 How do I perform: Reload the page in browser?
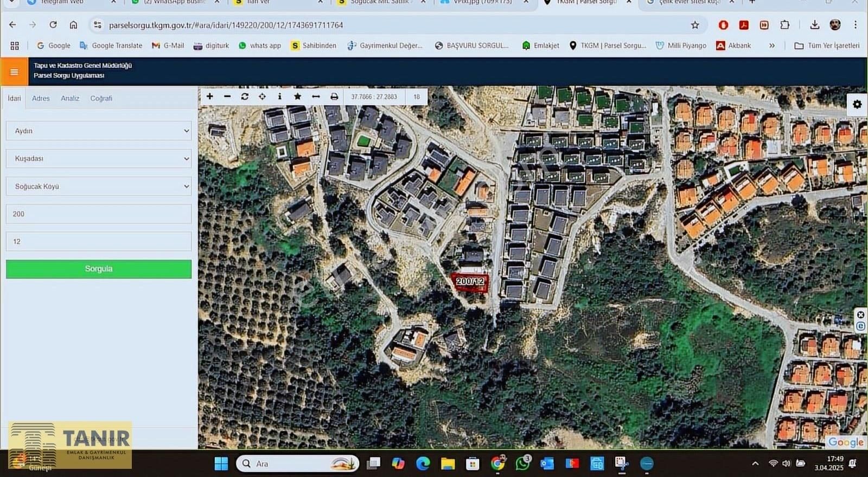tap(53, 25)
